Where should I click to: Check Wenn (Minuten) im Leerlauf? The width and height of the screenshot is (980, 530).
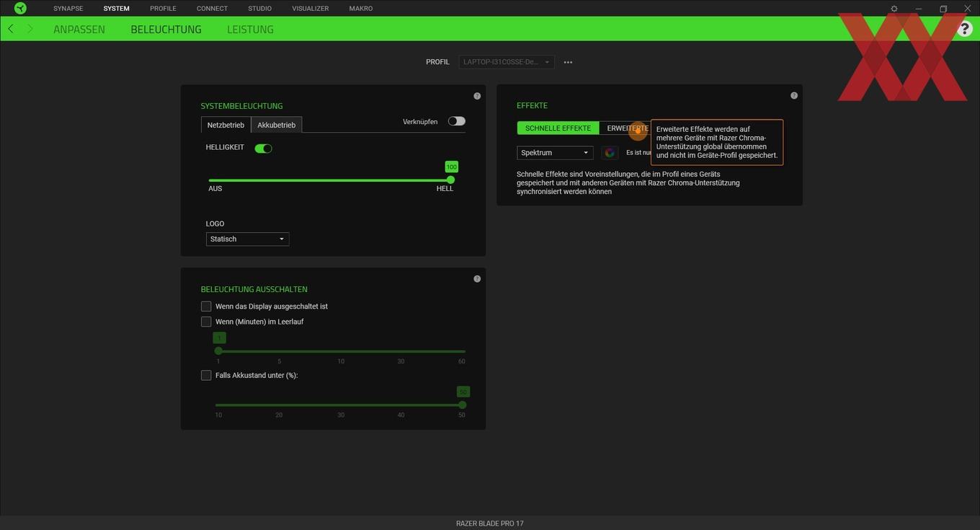pos(206,322)
